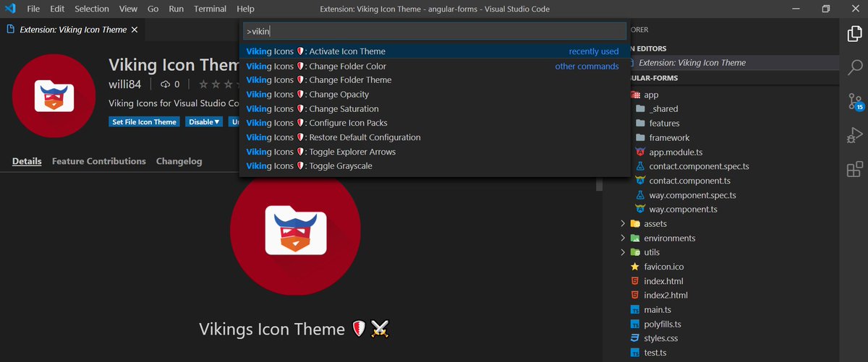The height and width of the screenshot is (362, 868).
Task: Expand the assets folder
Action: (x=623, y=224)
